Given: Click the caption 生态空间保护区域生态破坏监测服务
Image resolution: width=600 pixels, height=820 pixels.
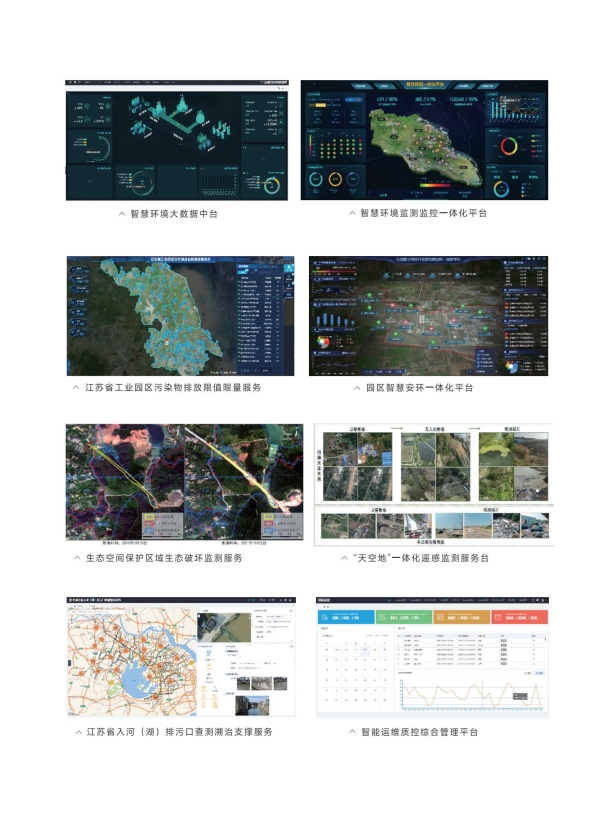Looking at the screenshot, I should click(164, 558).
